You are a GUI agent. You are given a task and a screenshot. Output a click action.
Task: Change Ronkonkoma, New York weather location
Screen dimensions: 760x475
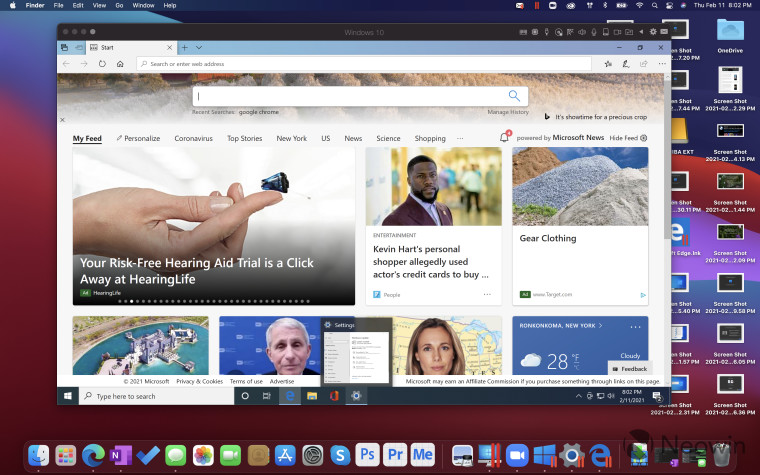click(561, 326)
